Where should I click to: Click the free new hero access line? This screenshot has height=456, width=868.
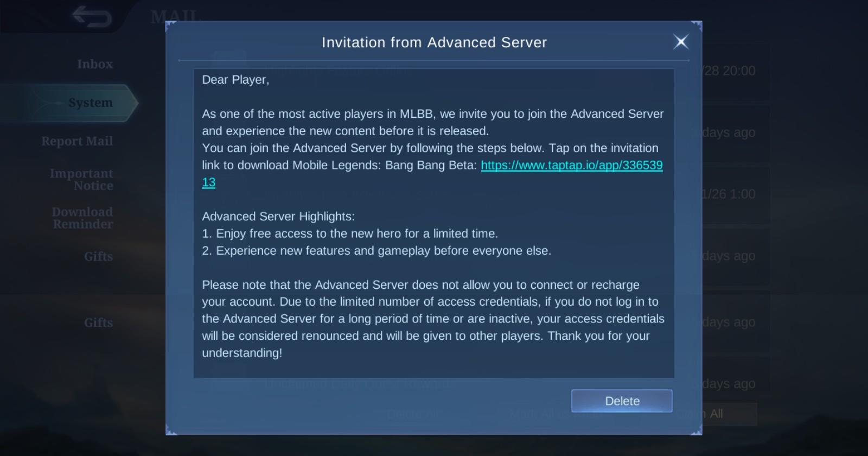point(350,233)
